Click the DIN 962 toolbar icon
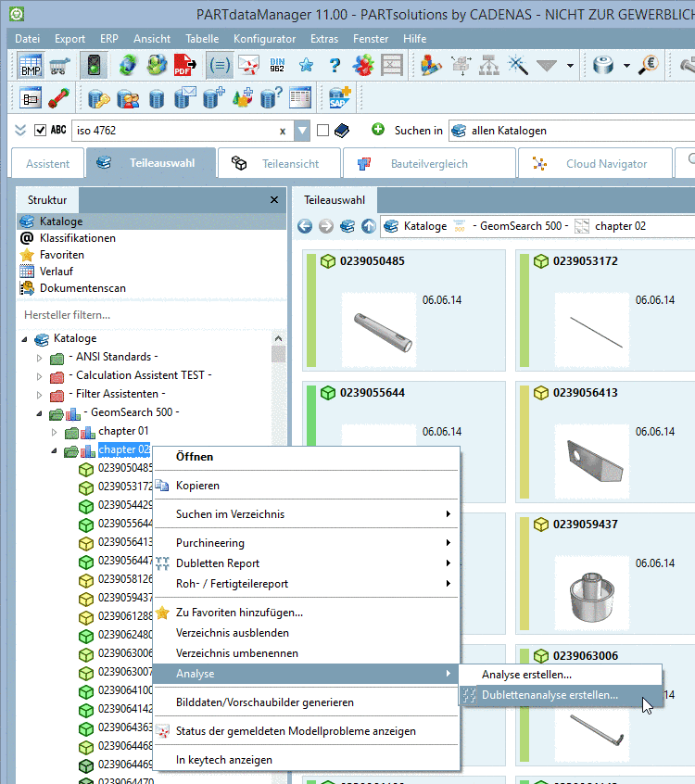This screenshot has height=784, width=695. [277, 66]
